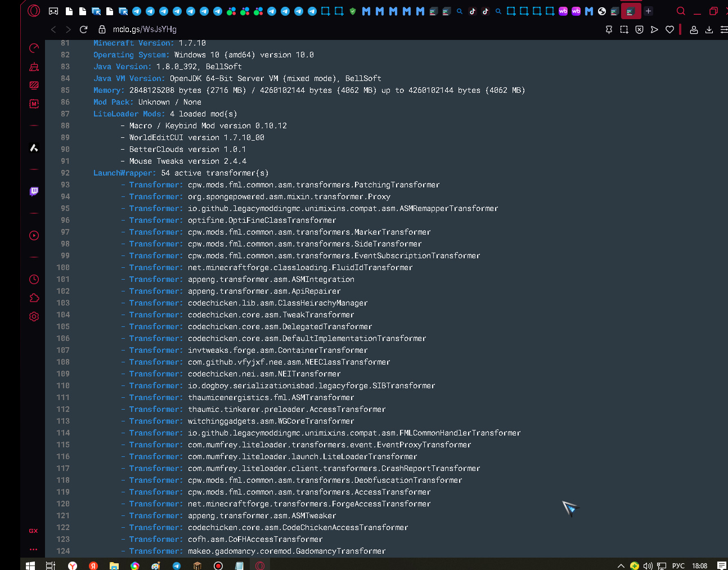The width and height of the screenshot is (728, 570).
Task: Open ad blocker shield settings
Action: (x=639, y=29)
